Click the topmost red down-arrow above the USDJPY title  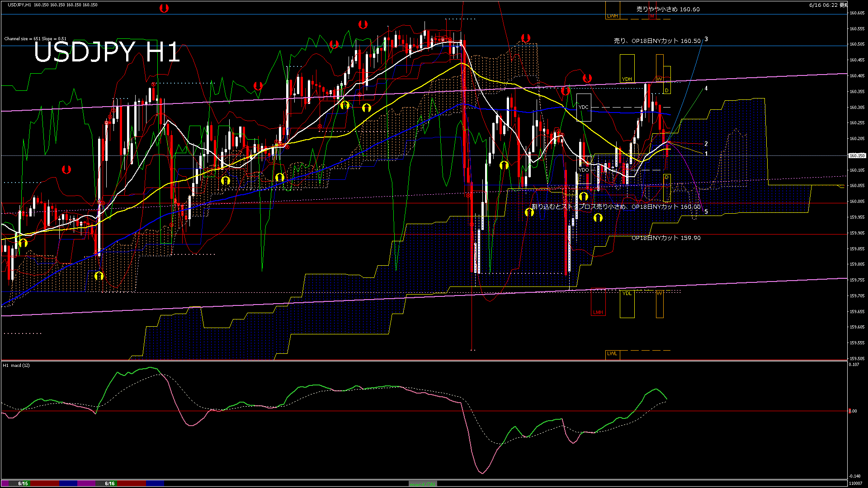tap(164, 8)
